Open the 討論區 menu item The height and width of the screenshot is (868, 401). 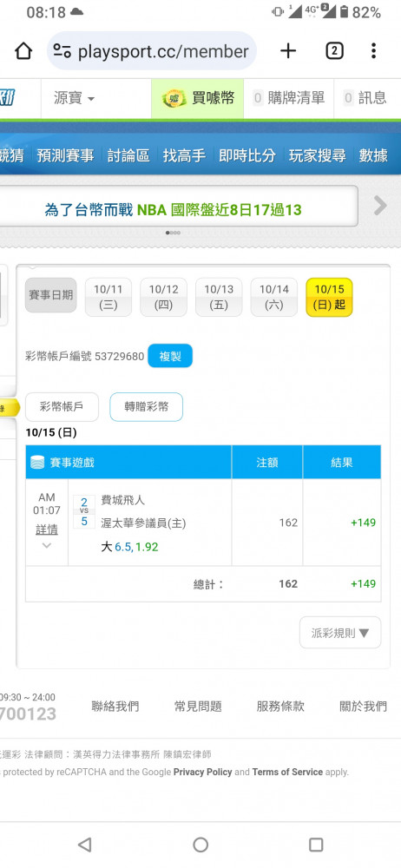128,155
